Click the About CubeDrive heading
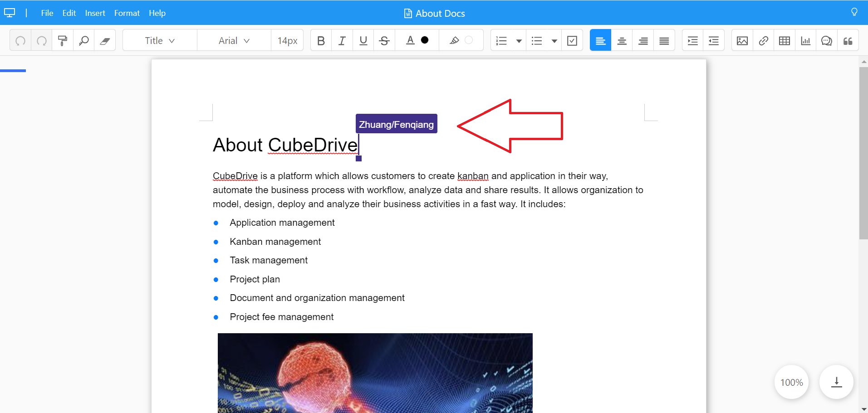 285,145
